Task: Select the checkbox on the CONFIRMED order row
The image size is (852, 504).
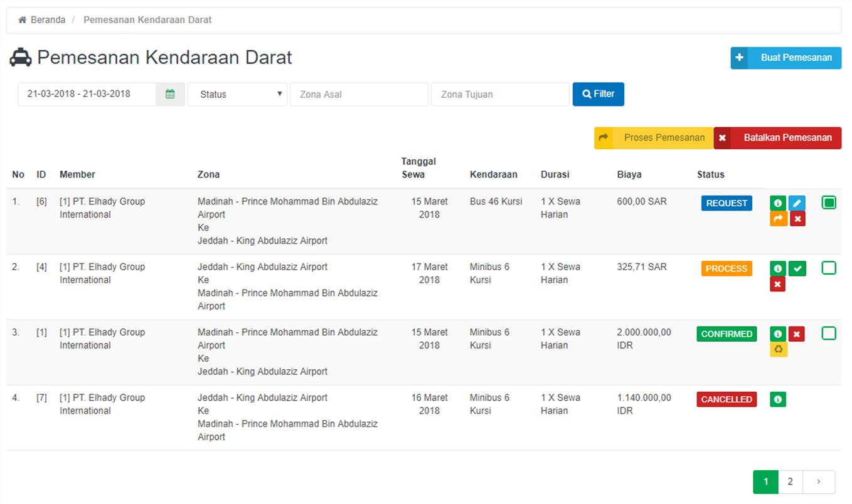Action: [x=828, y=333]
